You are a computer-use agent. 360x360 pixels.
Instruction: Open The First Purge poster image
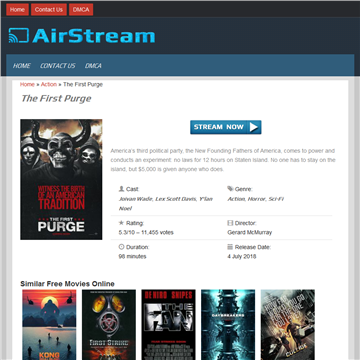61,179
